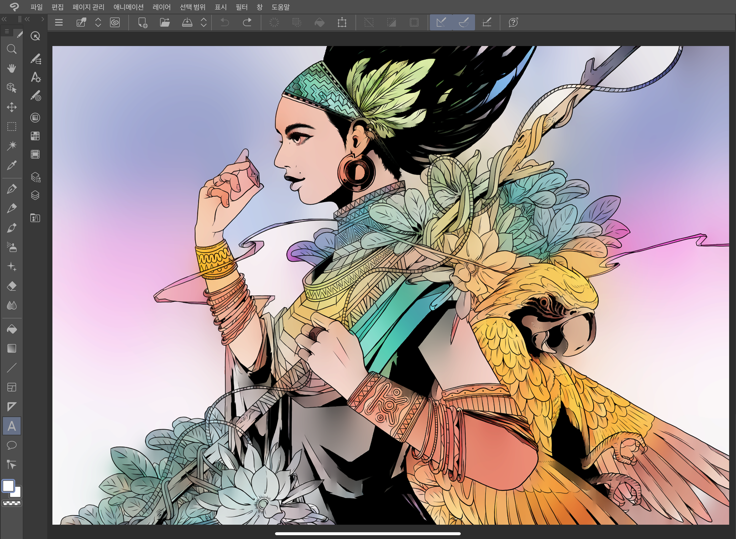Select the Move Layer tool
The image size is (736, 539).
tap(12, 107)
